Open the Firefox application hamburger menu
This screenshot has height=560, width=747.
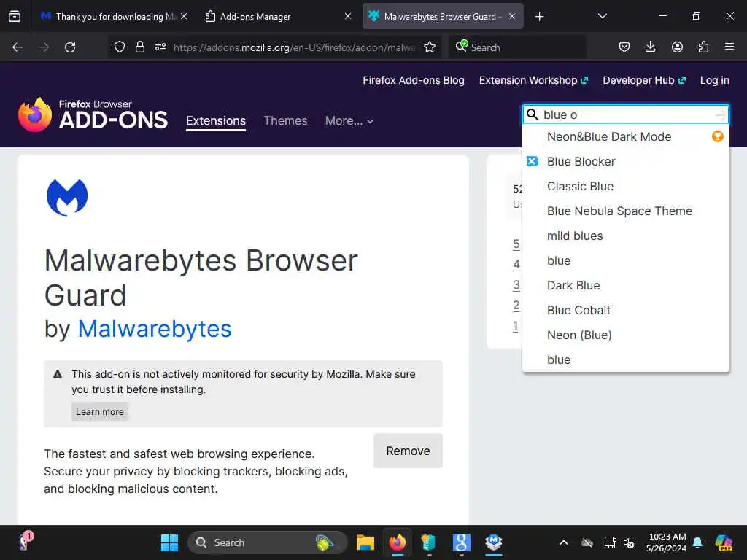(x=729, y=47)
